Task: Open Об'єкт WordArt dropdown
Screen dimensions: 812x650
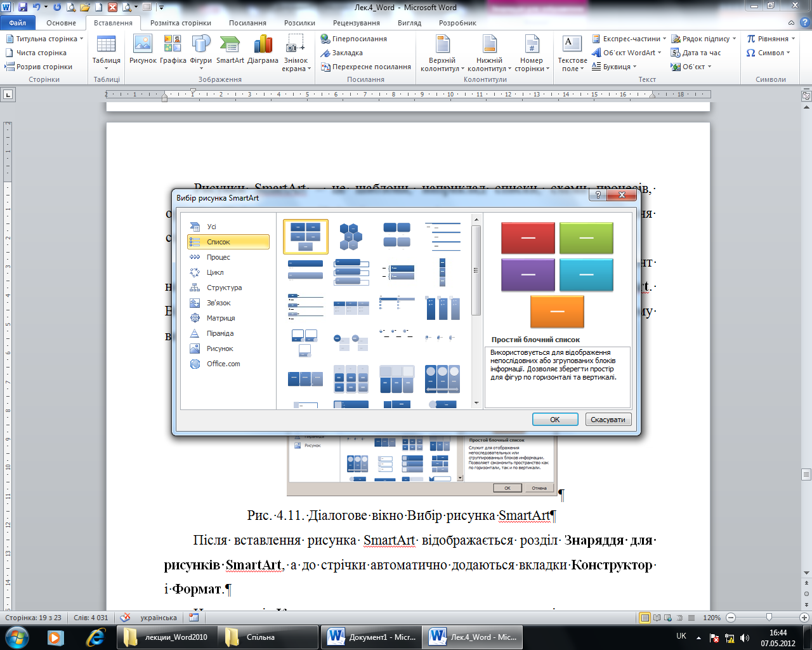Action: point(626,53)
